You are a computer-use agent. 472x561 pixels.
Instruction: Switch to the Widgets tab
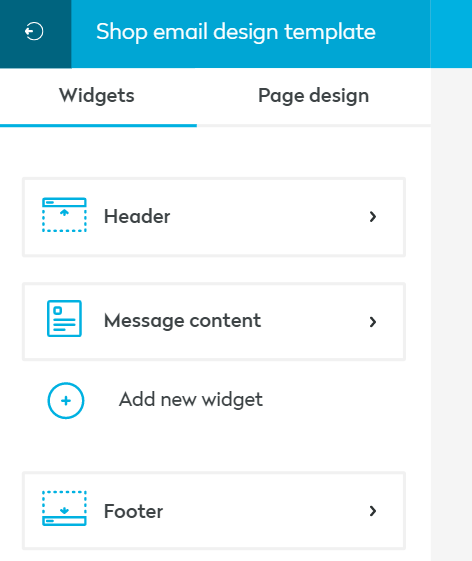(97, 96)
